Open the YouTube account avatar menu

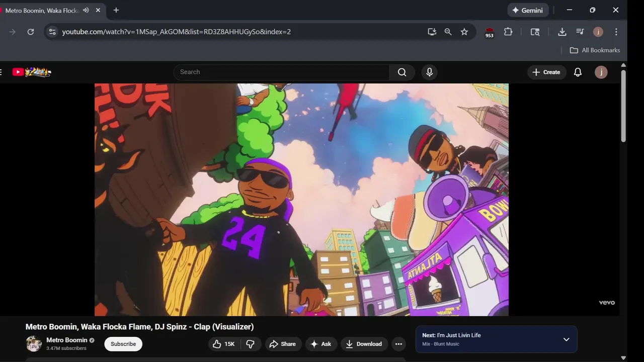pos(601,72)
